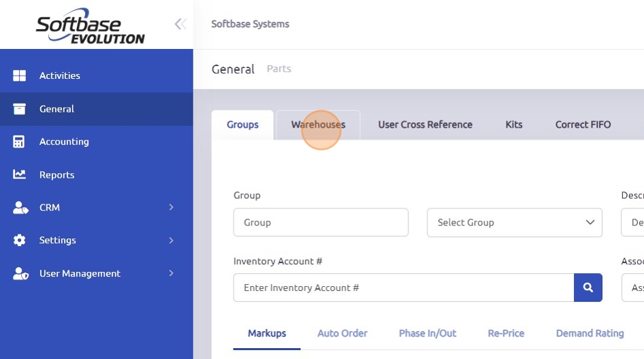
Task: Open Accounting in the sidebar
Action: coord(97,142)
